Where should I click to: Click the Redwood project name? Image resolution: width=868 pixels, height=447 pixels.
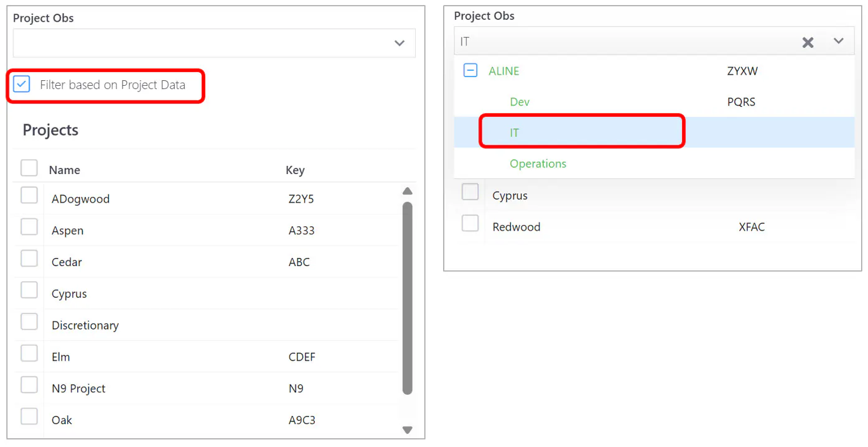[x=516, y=227]
